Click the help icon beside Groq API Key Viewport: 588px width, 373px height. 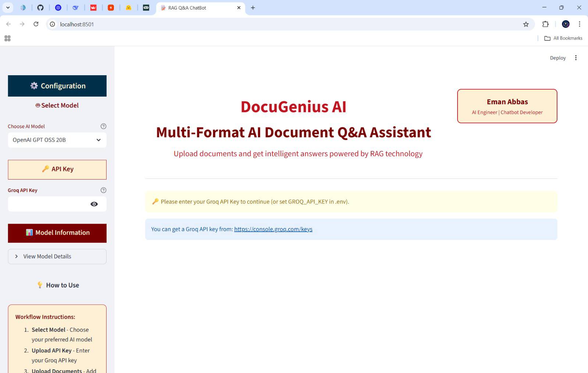coord(103,190)
